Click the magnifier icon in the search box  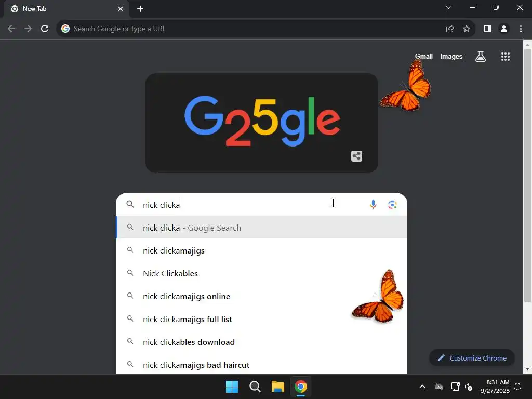[x=130, y=204]
